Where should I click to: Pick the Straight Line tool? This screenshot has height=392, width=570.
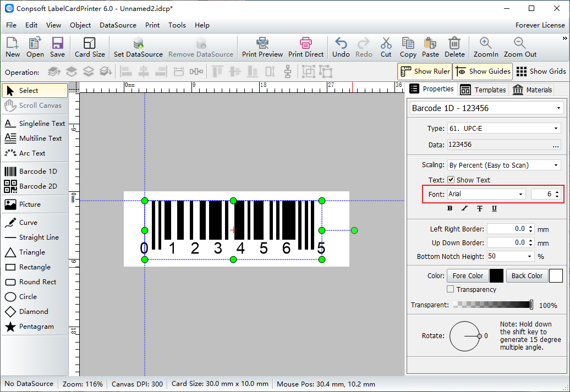[35, 238]
